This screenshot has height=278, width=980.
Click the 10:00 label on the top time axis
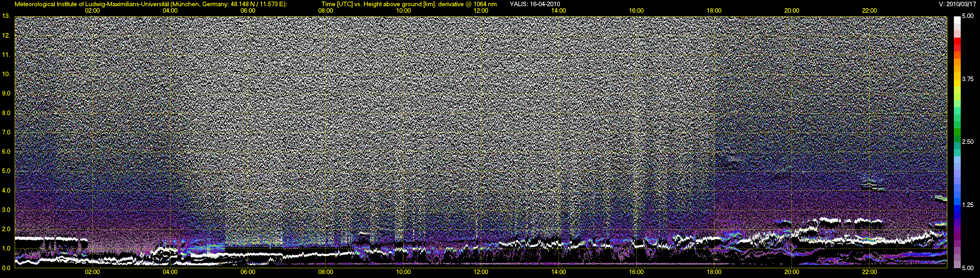pyautogui.click(x=403, y=11)
